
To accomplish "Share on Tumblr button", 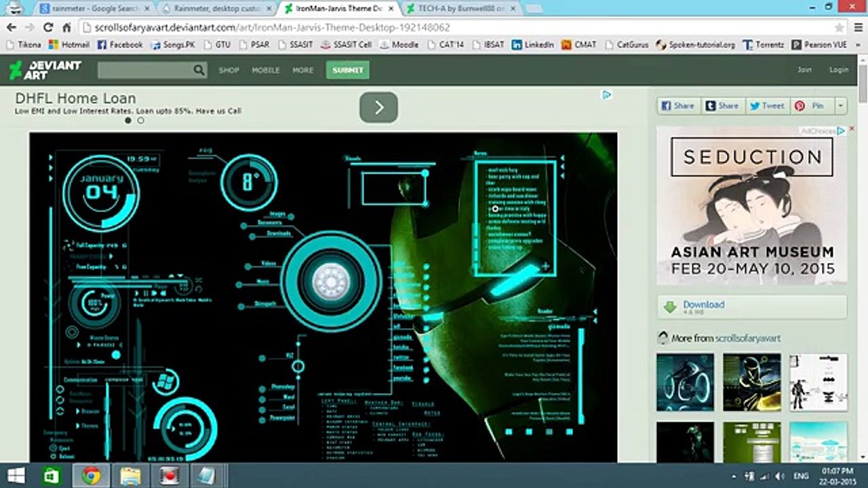I will point(722,106).
